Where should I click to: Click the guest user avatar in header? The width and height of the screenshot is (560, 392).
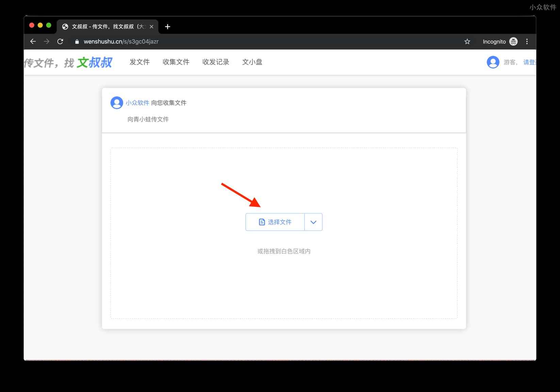[x=493, y=62]
